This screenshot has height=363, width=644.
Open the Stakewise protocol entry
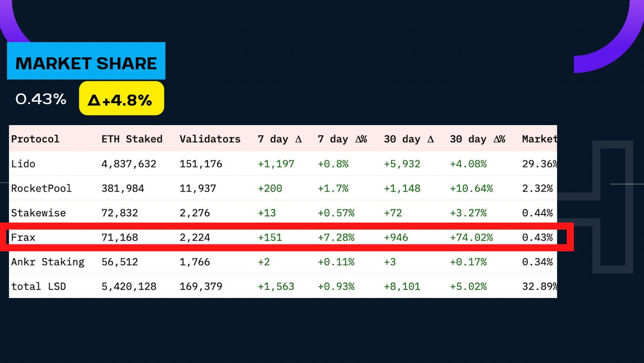pos(39,213)
